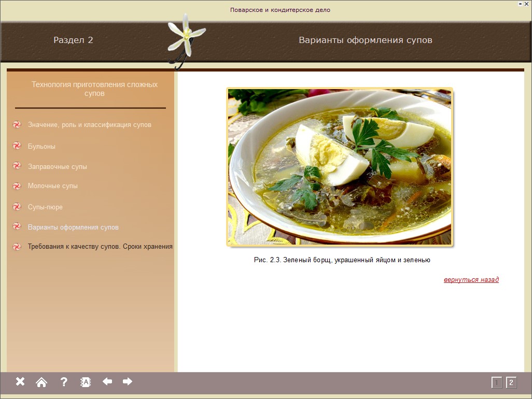Click the green borscht photo
This screenshot has height=399, width=532.
pyautogui.click(x=340, y=166)
